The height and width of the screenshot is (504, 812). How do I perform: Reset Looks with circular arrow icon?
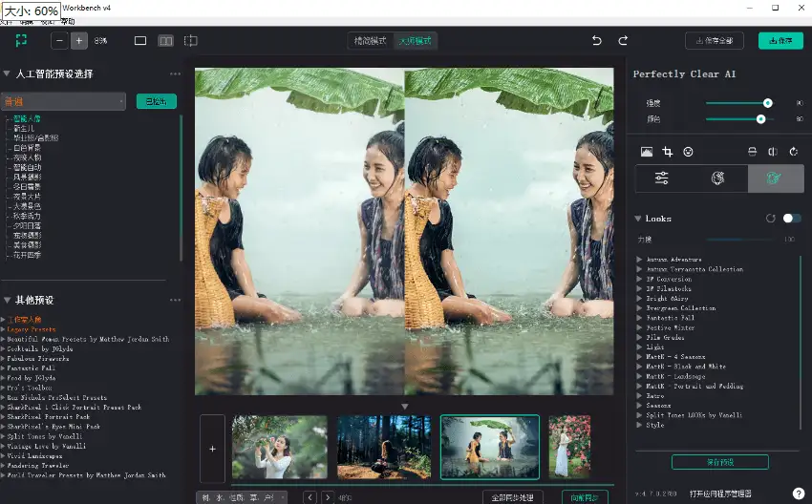[770, 219]
